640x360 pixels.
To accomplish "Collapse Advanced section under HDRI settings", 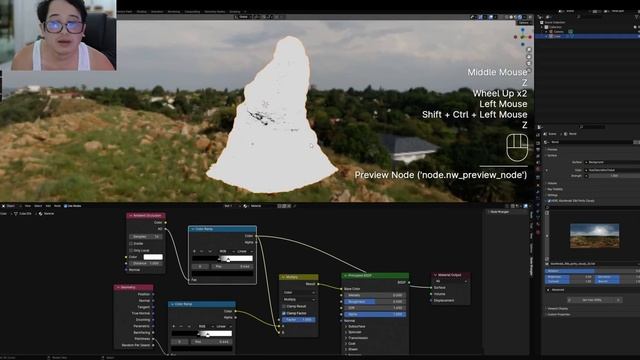I will click(548, 290).
